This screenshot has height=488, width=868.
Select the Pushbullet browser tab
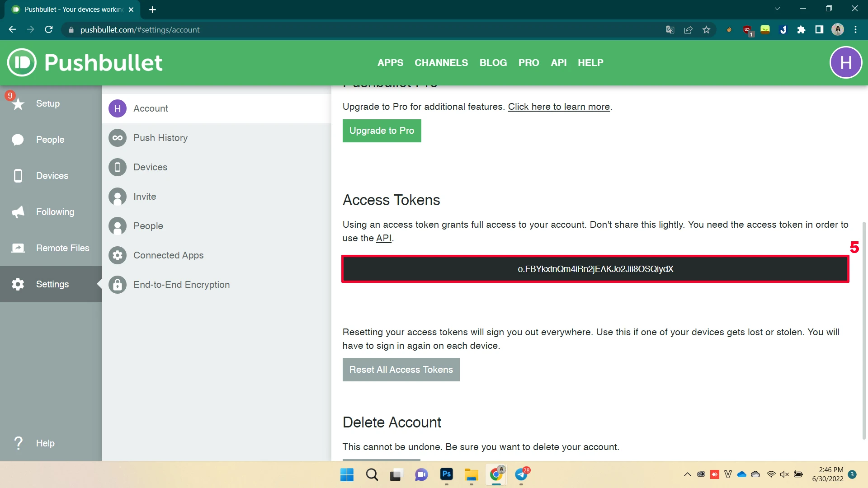(72, 9)
